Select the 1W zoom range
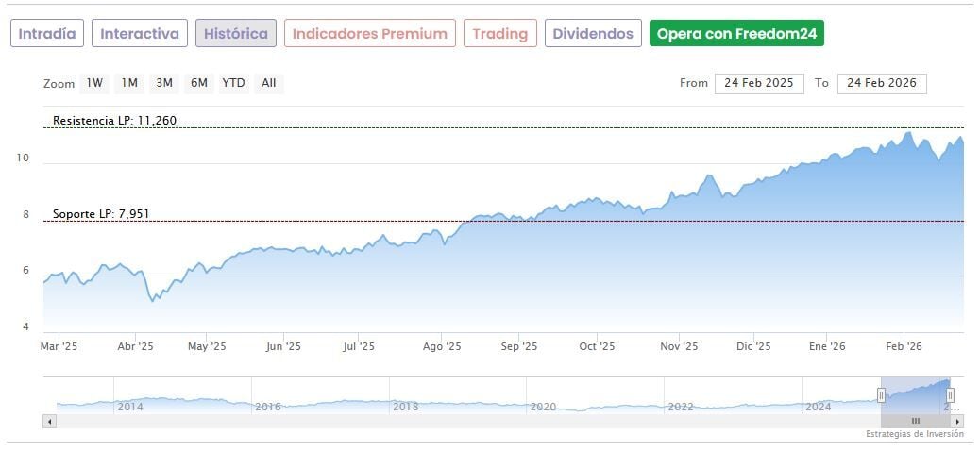 [94, 83]
